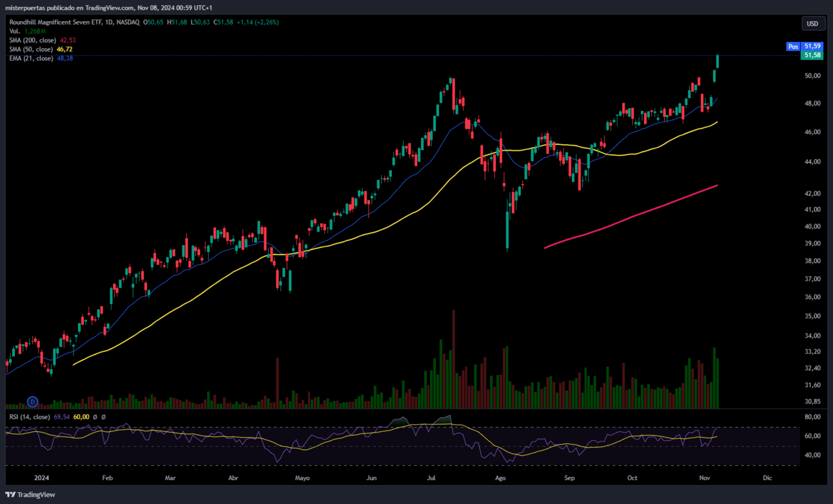Click the green 51,58 last price label
Viewport: 833px width, 504px height.
[x=813, y=55]
